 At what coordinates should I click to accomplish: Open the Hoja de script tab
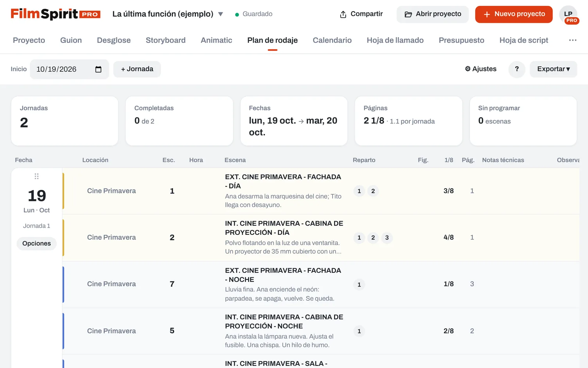[x=524, y=40]
